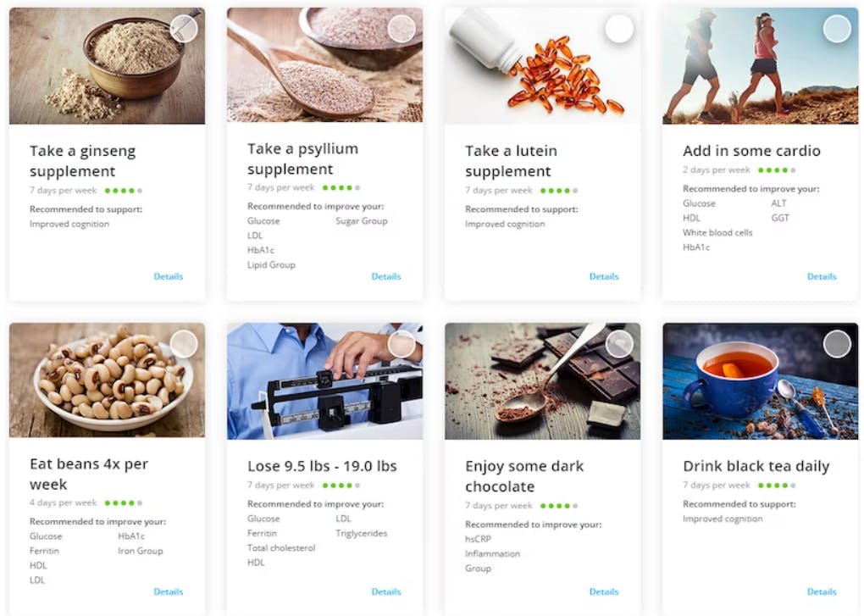864x616 pixels.
Task: Select the circle icon on the weight loss card
Action: 402,344
